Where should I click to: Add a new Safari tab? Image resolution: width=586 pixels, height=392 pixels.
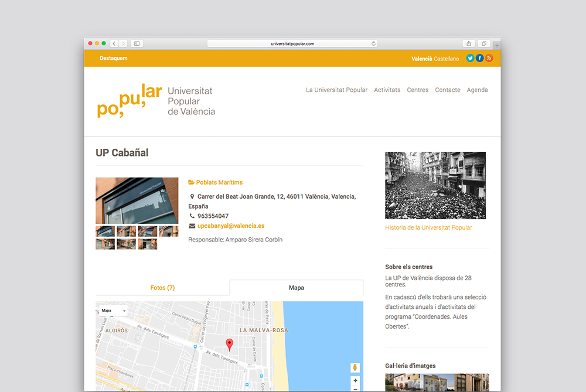tap(497, 46)
